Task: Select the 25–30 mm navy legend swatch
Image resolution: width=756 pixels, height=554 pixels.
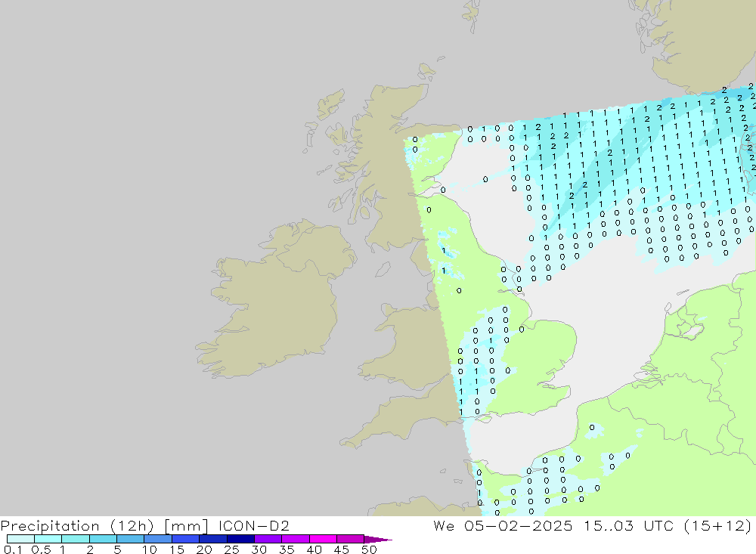Action: (x=240, y=539)
